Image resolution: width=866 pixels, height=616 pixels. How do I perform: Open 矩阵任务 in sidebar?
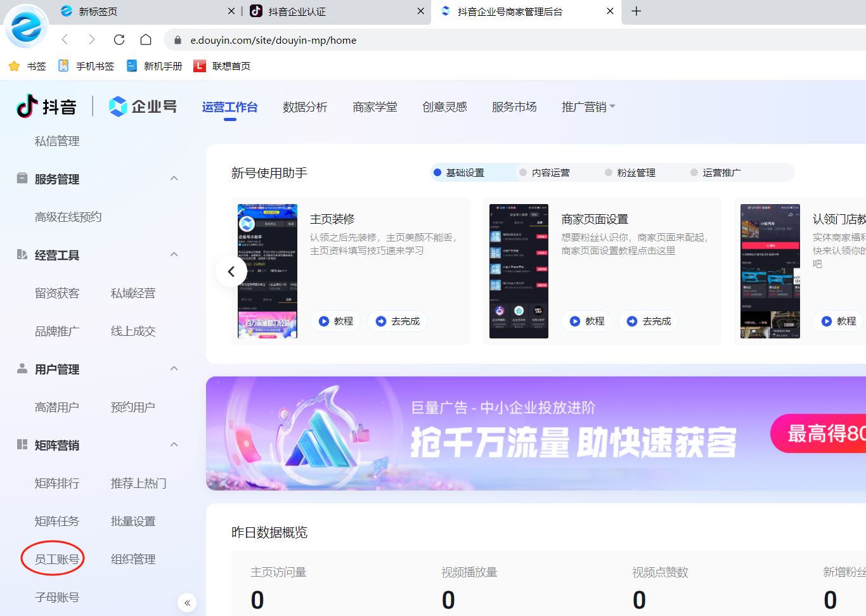(x=57, y=522)
